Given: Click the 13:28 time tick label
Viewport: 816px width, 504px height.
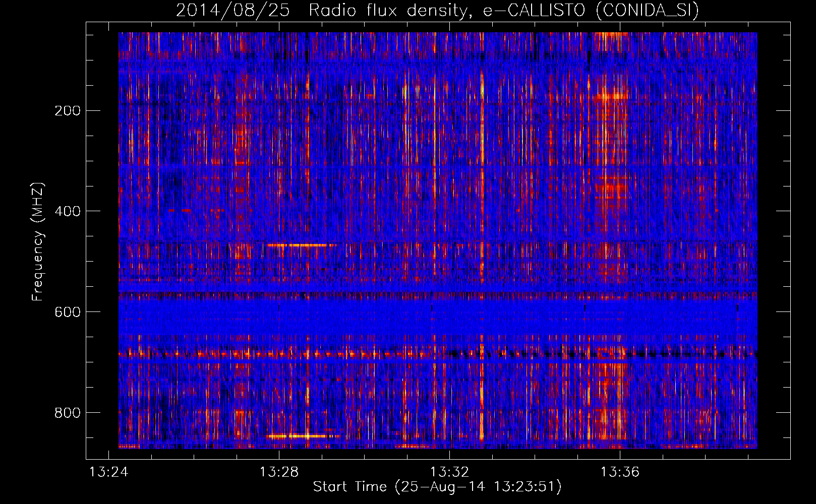Looking at the screenshot, I should click(279, 472).
